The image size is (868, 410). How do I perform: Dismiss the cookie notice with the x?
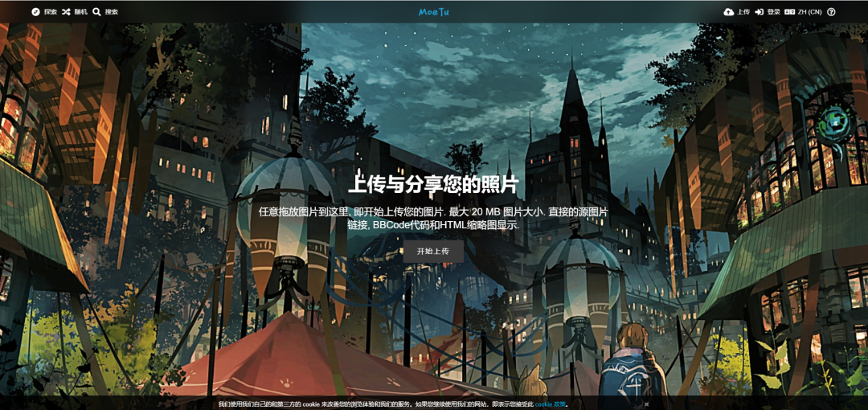coord(646,404)
